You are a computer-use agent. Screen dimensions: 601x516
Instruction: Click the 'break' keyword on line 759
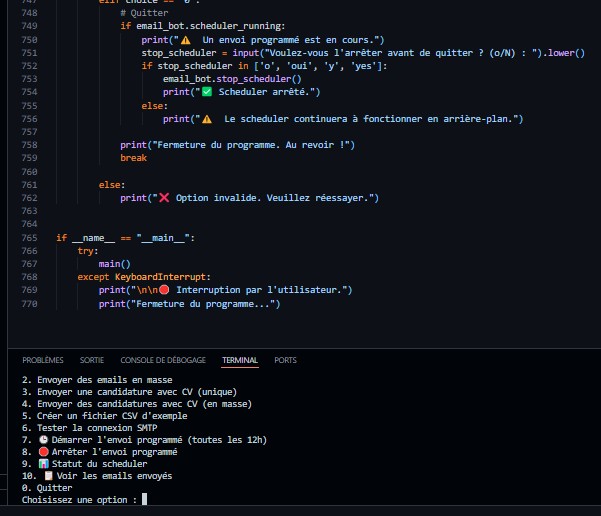[x=133, y=158]
